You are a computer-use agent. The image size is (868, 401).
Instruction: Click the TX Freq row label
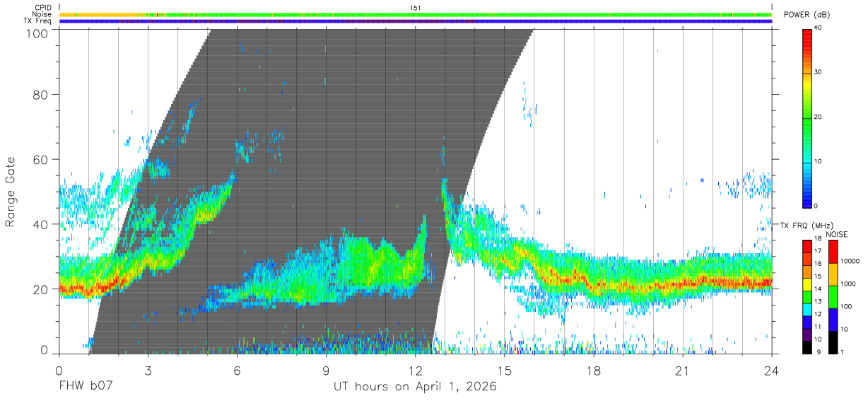click(x=37, y=21)
